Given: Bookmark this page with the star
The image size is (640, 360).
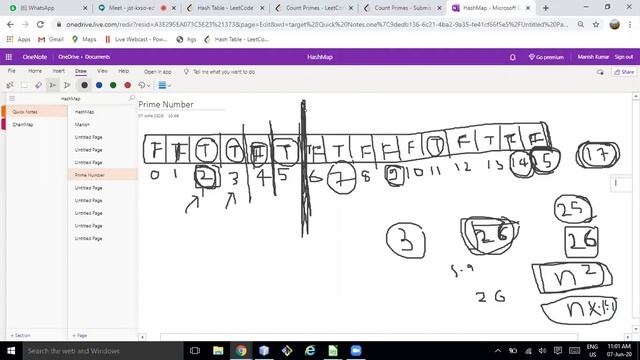Looking at the screenshot, I should pyautogui.click(x=596, y=24).
